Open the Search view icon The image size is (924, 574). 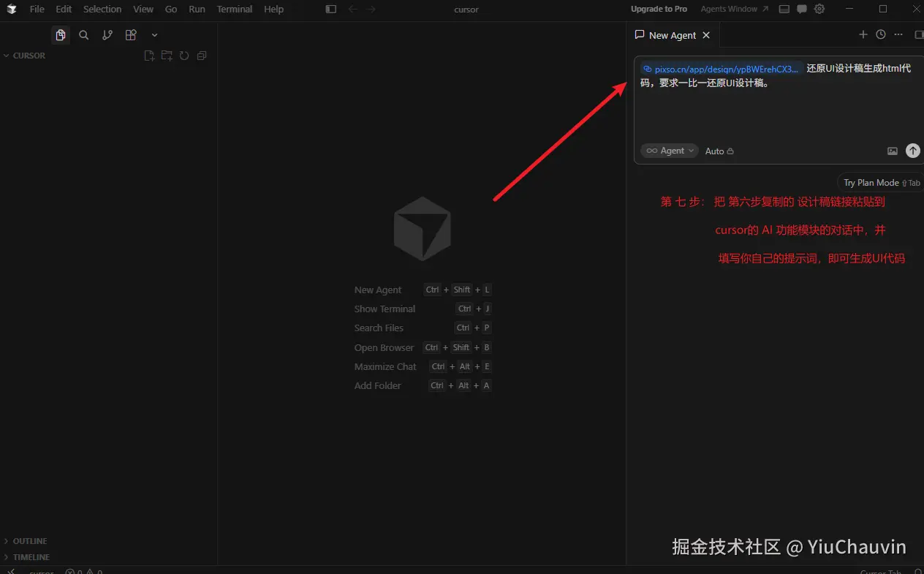tap(84, 35)
